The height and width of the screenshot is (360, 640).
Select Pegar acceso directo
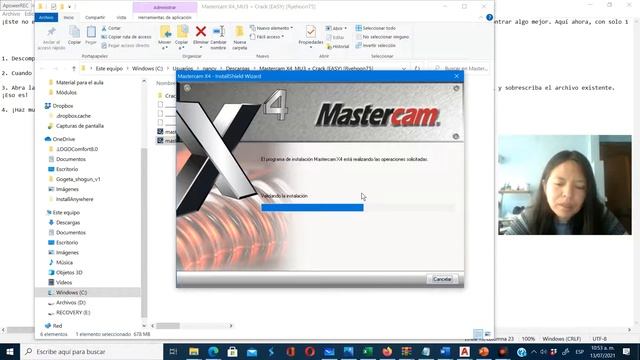tap(125, 45)
